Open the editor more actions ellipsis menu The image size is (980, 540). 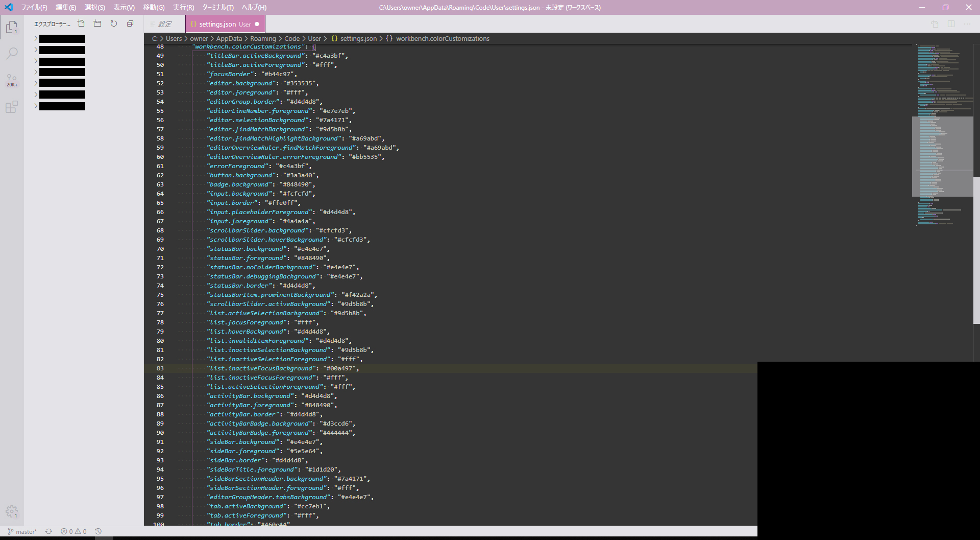[967, 24]
